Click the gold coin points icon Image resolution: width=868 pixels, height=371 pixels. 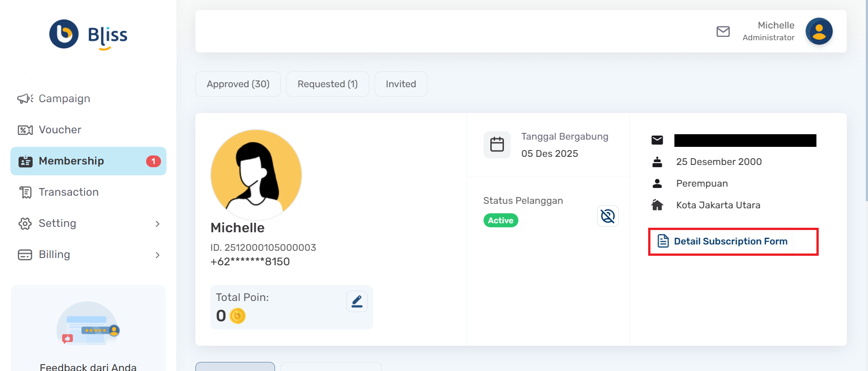(237, 316)
